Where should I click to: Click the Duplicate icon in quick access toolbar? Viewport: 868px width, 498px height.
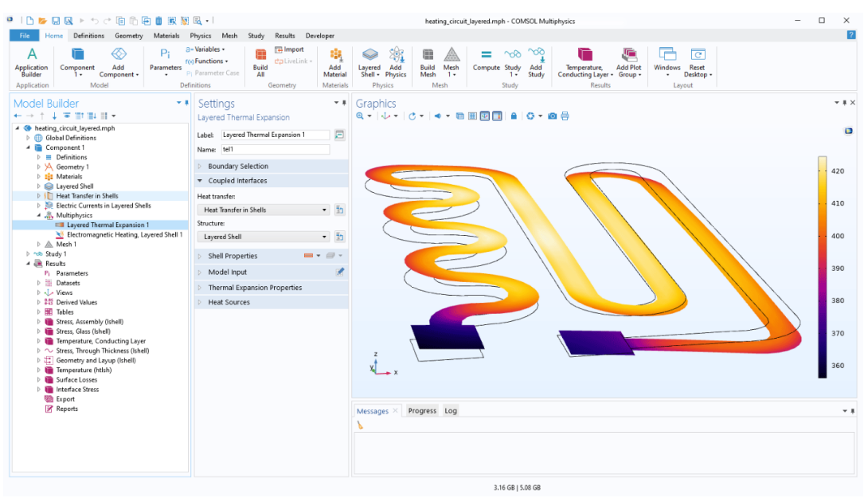[147, 21]
